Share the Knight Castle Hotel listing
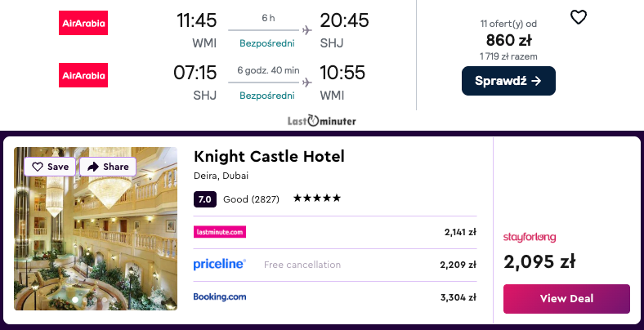Viewport: 644px width, 330px height. (108, 167)
